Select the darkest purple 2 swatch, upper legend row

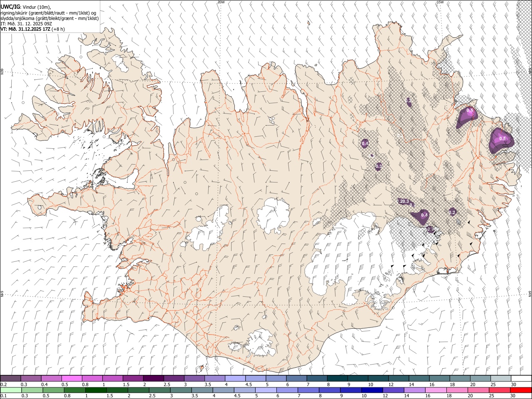click(153, 378)
